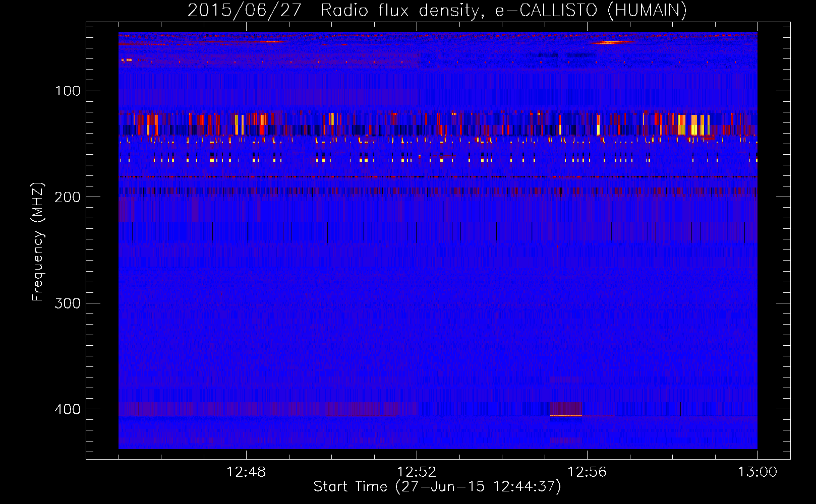This screenshot has height=504, width=816.
Task: Click the '100' frequency tick label
Action: tap(68, 91)
